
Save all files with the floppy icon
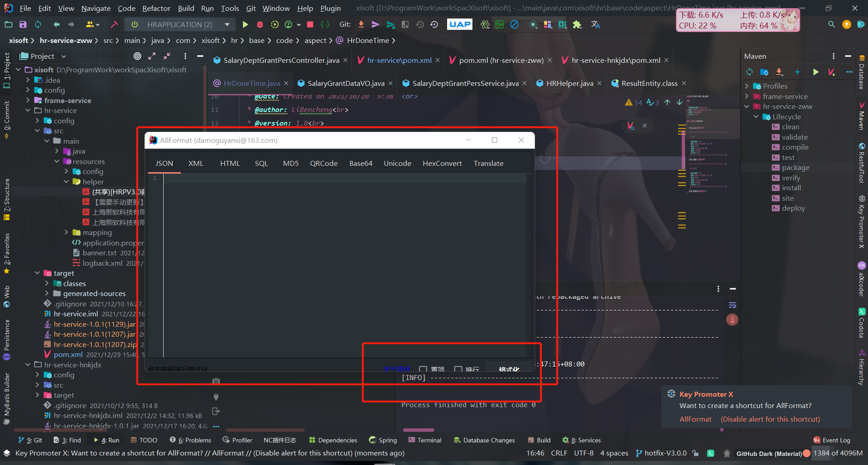click(x=23, y=24)
